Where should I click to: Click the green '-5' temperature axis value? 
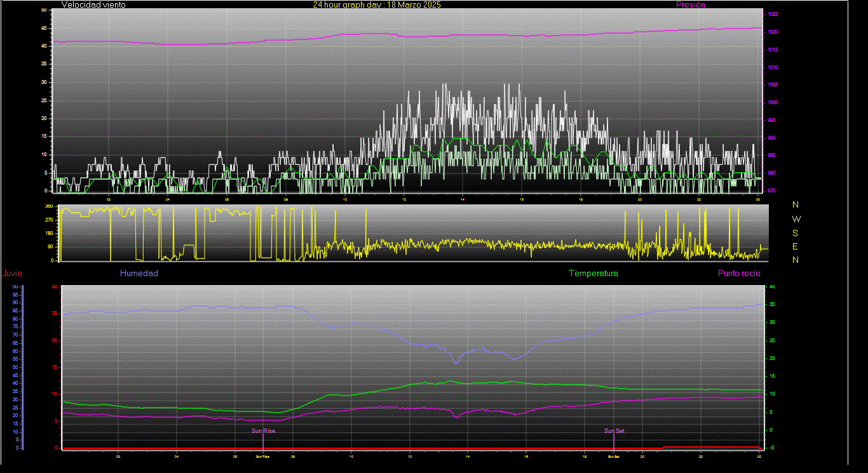[x=771, y=448]
